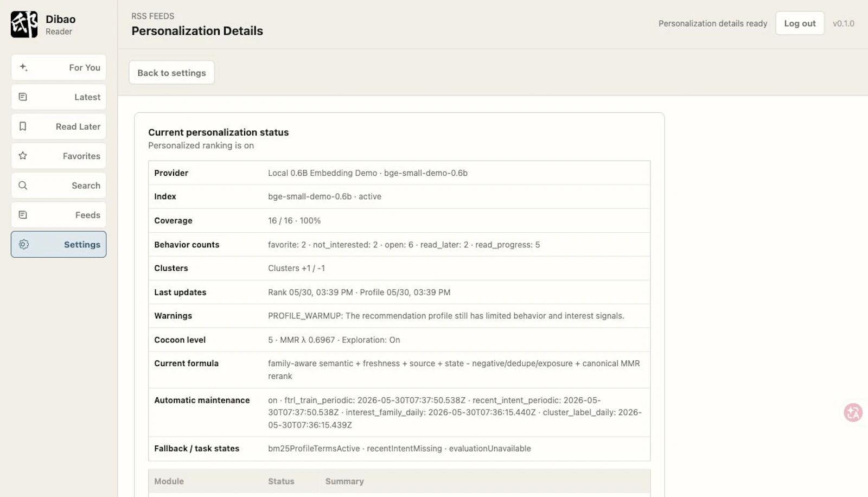The image size is (868, 497).
Task: Click the newspaper icon beside Latest
Action: tap(23, 97)
